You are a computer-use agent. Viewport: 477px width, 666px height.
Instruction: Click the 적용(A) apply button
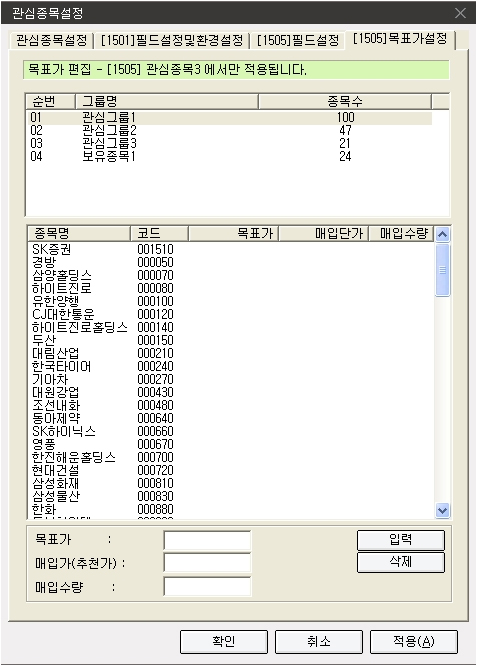pyautogui.click(x=414, y=641)
